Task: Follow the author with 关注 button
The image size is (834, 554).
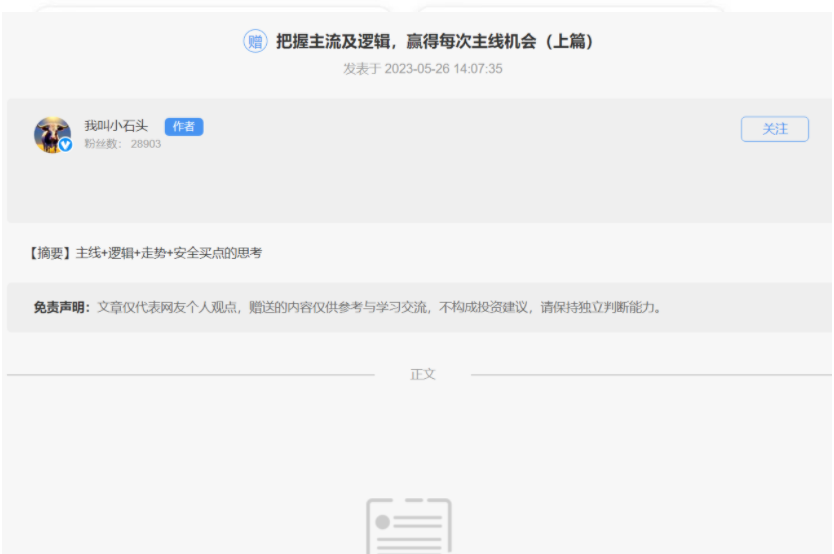Action: tap(774, 129)
